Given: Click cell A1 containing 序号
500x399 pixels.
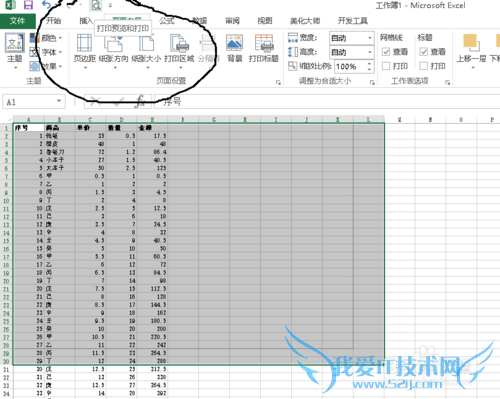Looking at the screenshot, I should click(x=29, y=128).
